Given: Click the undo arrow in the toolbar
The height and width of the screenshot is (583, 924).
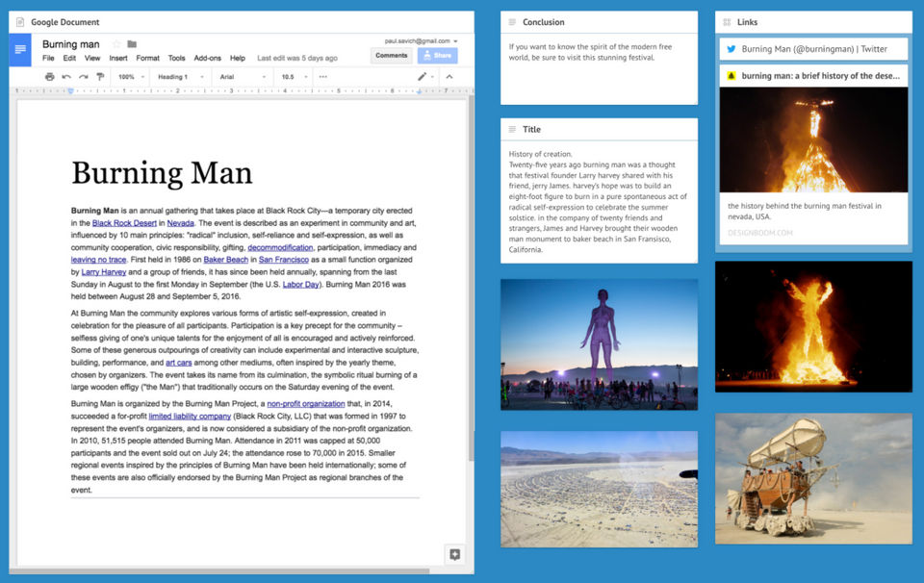Looking at the screenshot, I should point(66,77).
